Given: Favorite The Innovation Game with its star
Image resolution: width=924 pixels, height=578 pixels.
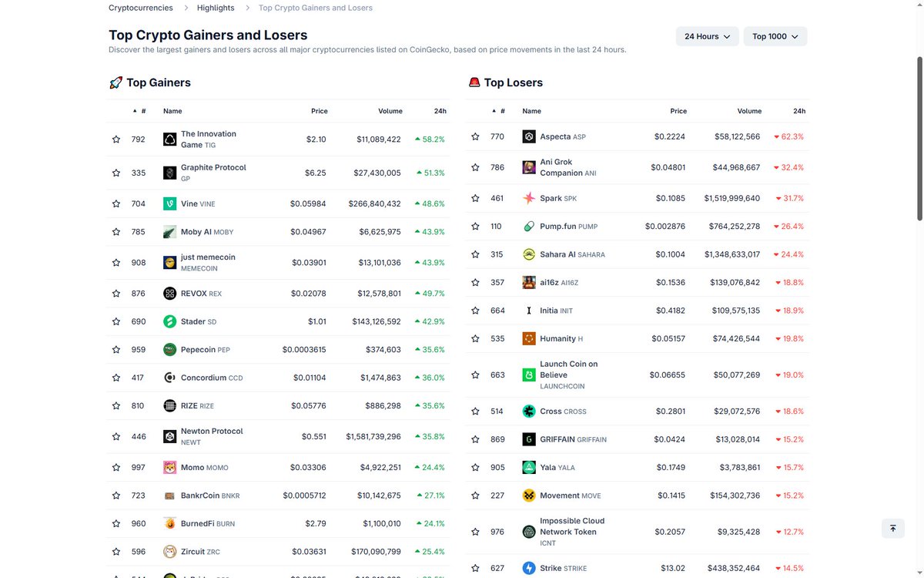Looking at the screenshot, I should 116,139.
